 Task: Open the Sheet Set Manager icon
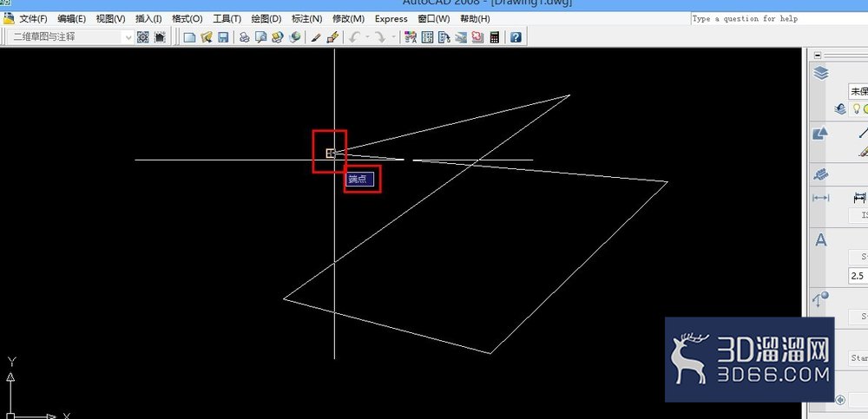pyautogui.click(x=461, y=37)
